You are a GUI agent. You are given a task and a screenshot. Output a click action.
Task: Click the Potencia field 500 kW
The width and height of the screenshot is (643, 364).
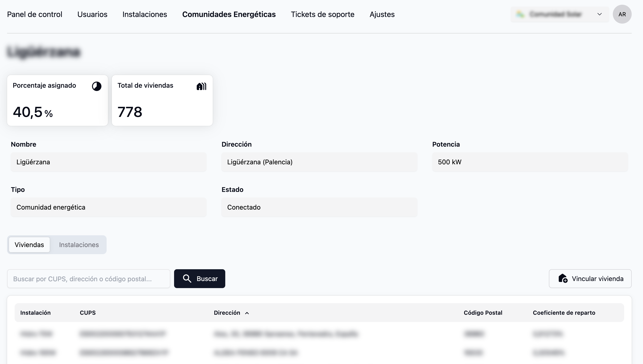[530, 162]
